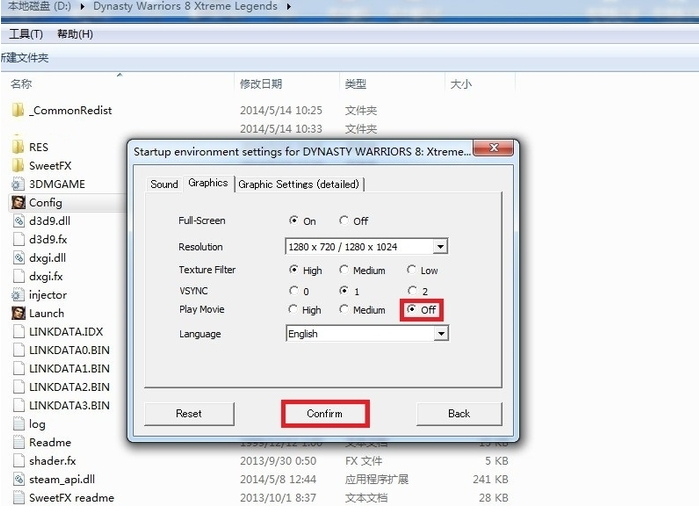Select the injector settings file icon
This screenshot has height=513, width=699.
point(18,295)
